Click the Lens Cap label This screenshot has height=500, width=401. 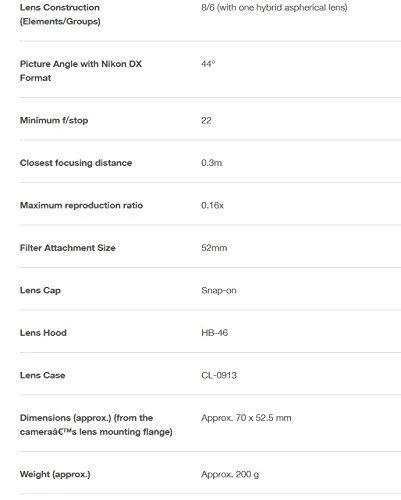point(40,290)
